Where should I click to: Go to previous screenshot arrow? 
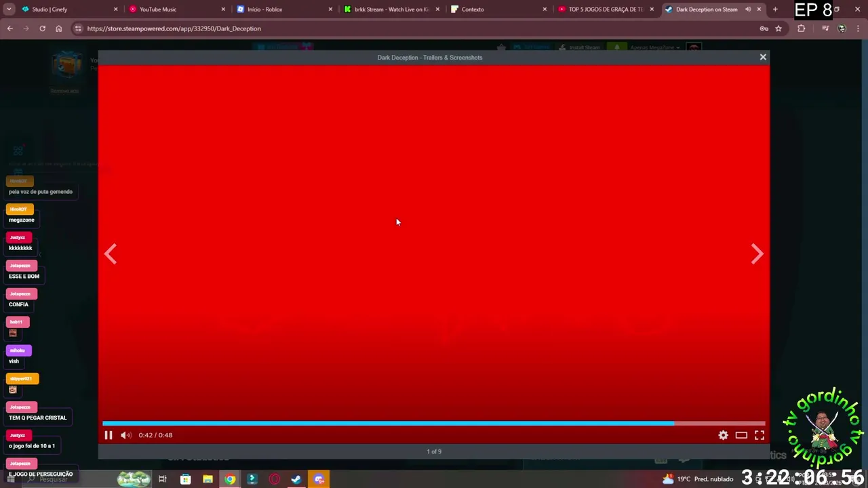click(x=111, y=253)
